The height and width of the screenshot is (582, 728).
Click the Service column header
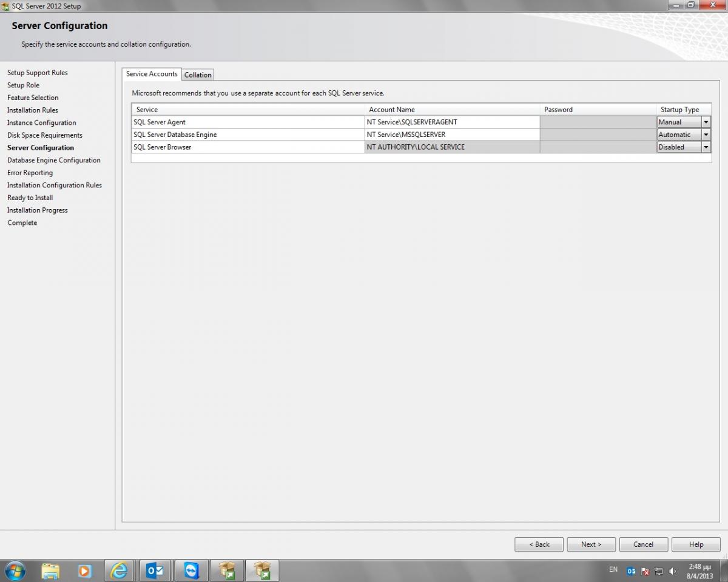[248, 110]
